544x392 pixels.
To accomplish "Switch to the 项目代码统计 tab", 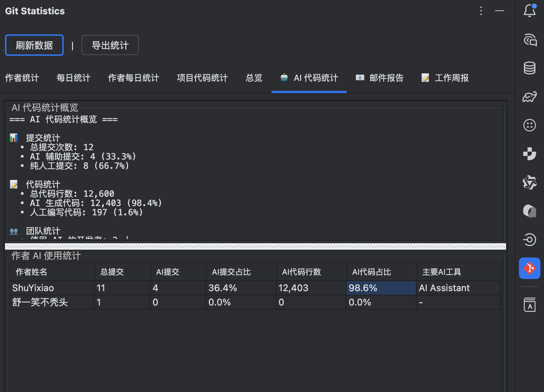I will click(x=202, y=78).
